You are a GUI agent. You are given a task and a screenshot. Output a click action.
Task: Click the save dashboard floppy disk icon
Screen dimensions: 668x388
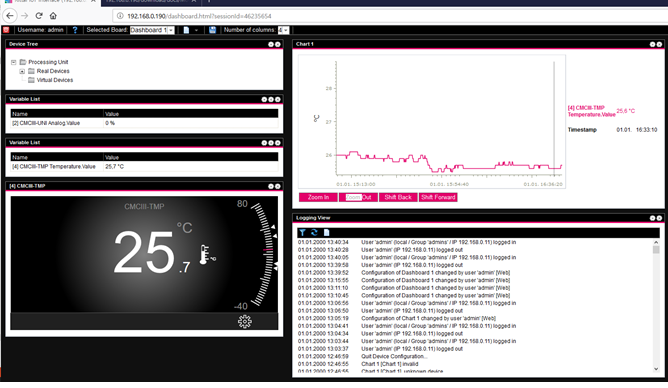click(212, 30)
